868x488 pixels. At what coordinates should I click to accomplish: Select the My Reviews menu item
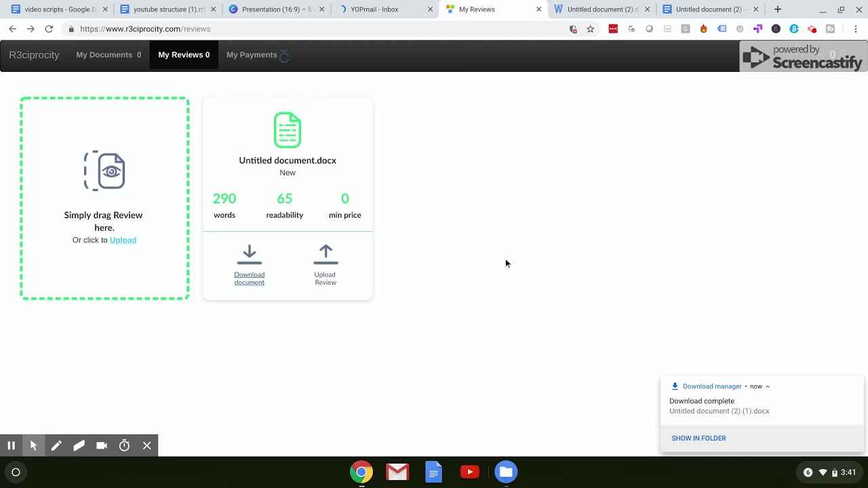pos(184,55)
